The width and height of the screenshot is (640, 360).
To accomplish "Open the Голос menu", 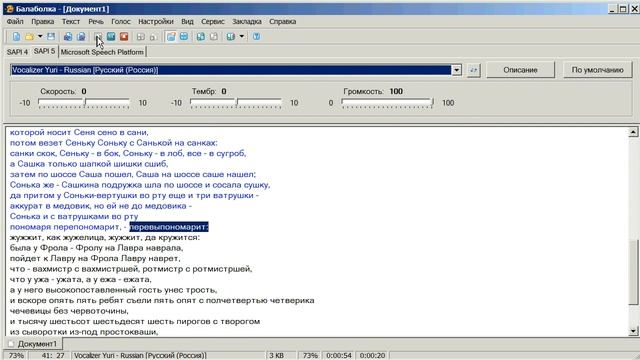I will (x=121, y=22).
